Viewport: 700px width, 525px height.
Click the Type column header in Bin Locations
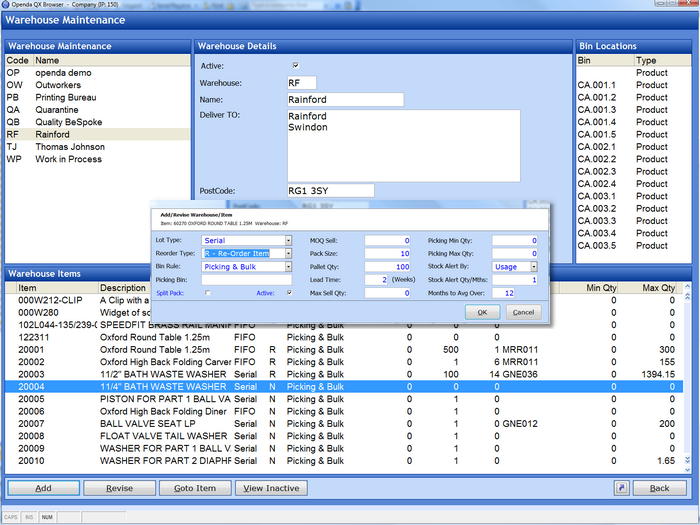pos(663,60)
